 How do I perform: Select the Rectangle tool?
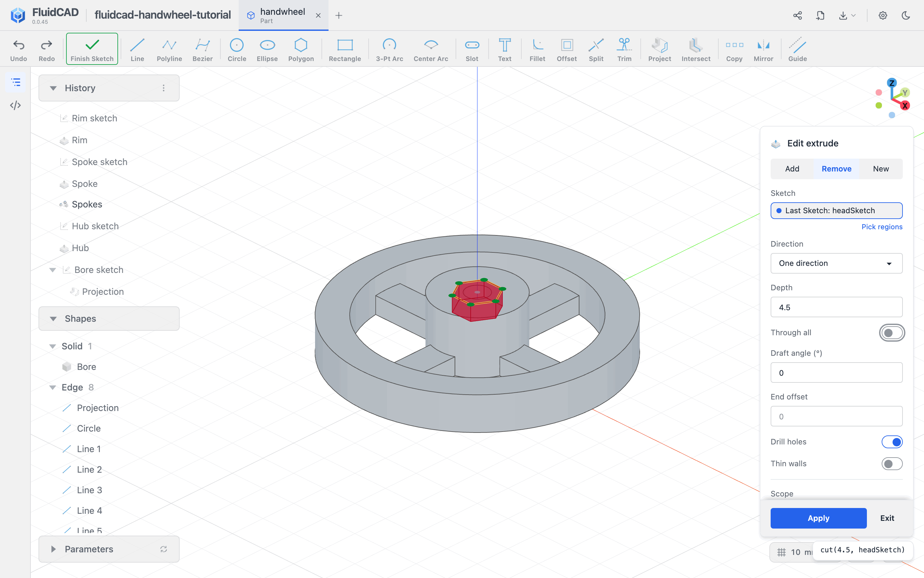click(x=345, y=50)
